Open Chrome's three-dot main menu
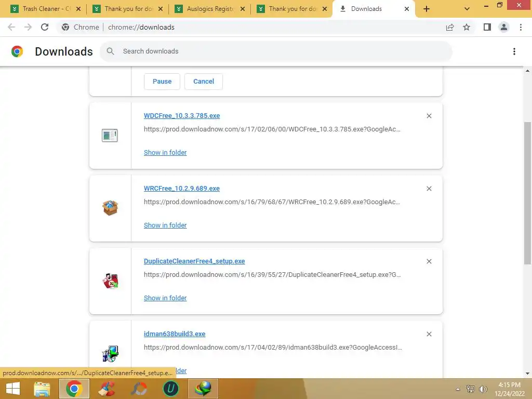This screenshot has height=399, width=532. pos(521,27)
